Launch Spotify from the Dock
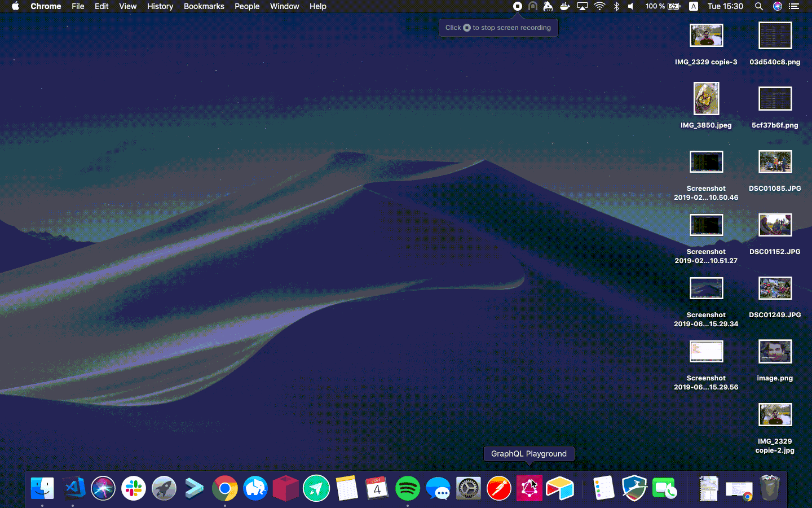 coord(408,488)
